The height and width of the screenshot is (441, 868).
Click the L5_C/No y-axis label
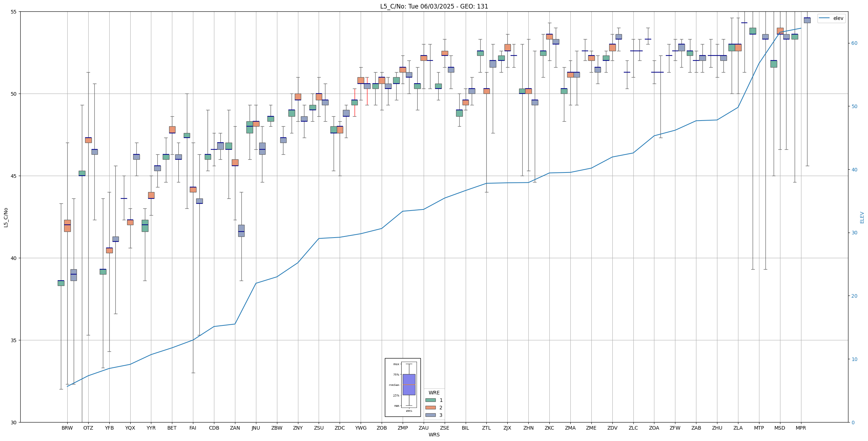(6, 217)
